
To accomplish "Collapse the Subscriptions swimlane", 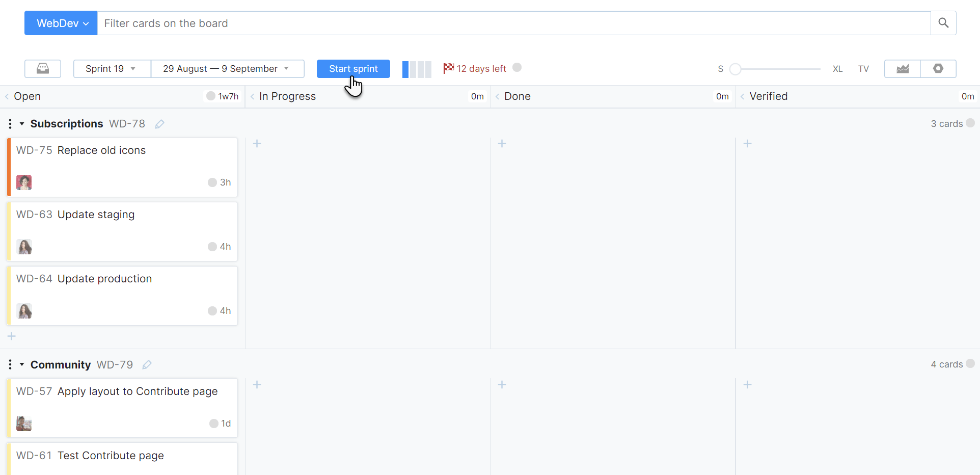I will [22, 124].
